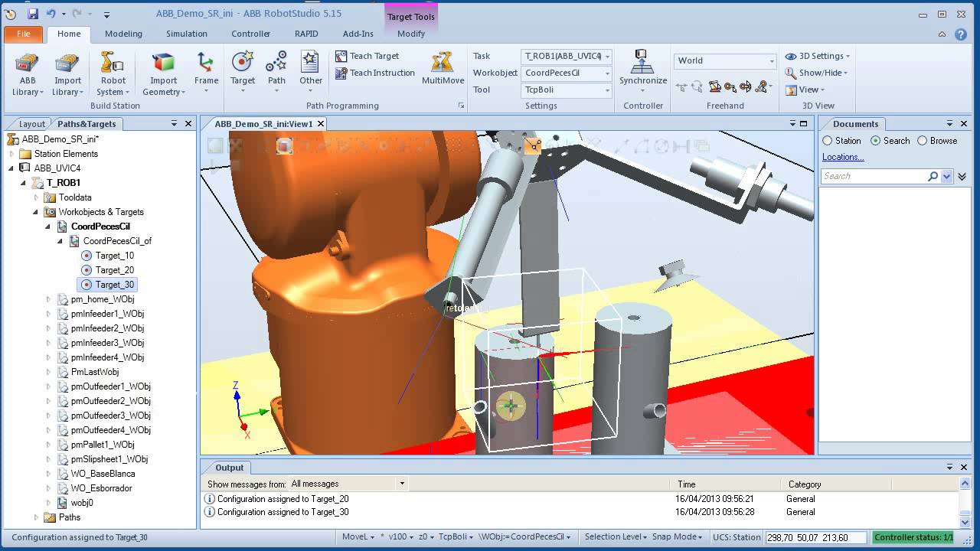Open the All messages filter dropdown
Screen dimensions: 980x551
tap(348, 484)
